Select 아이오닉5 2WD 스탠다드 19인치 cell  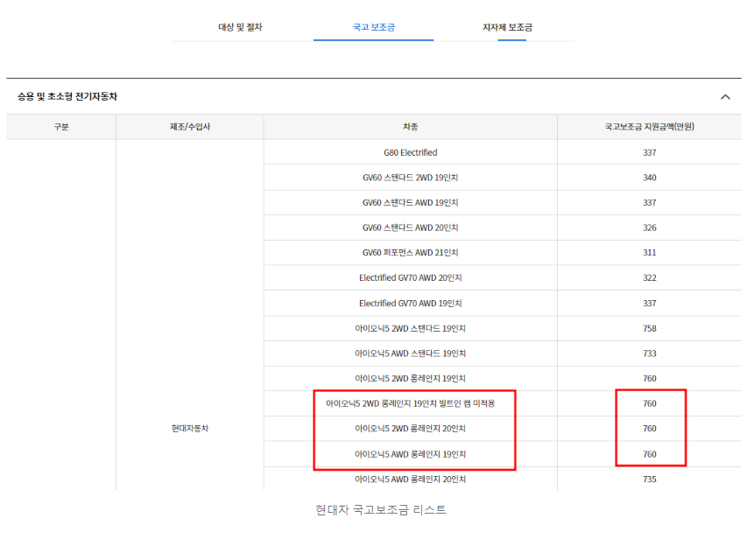click(x=410, y=328)
